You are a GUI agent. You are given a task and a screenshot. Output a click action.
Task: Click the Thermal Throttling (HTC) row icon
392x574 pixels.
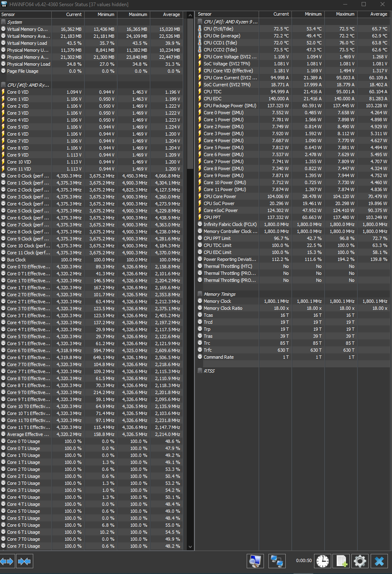[200, 266]
